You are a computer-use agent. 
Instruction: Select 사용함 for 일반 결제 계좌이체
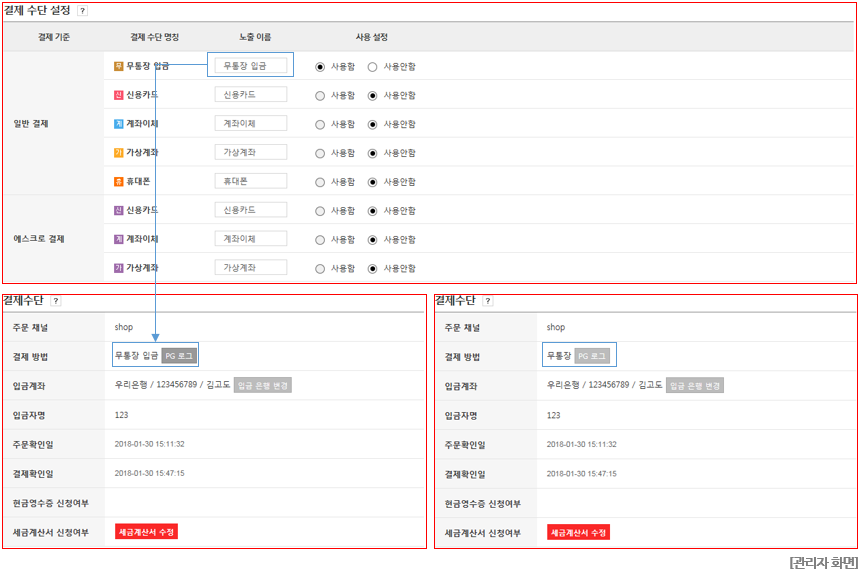(320, 125)
